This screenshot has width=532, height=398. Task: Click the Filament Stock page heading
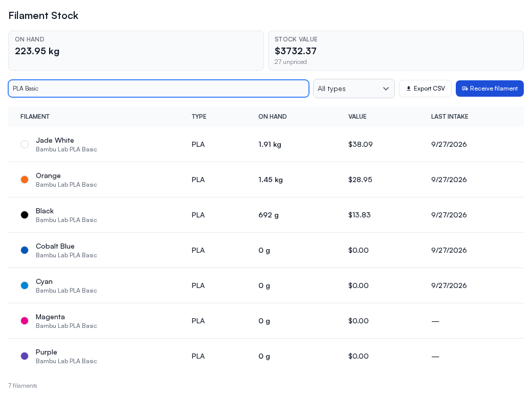pos(43,15)
